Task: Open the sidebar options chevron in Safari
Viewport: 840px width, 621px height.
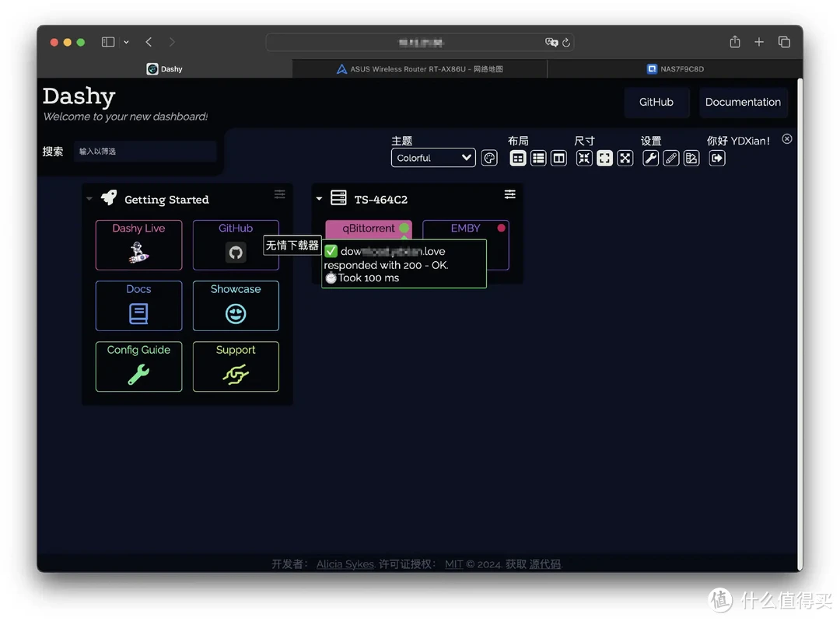Action: [x=127, y=42]
